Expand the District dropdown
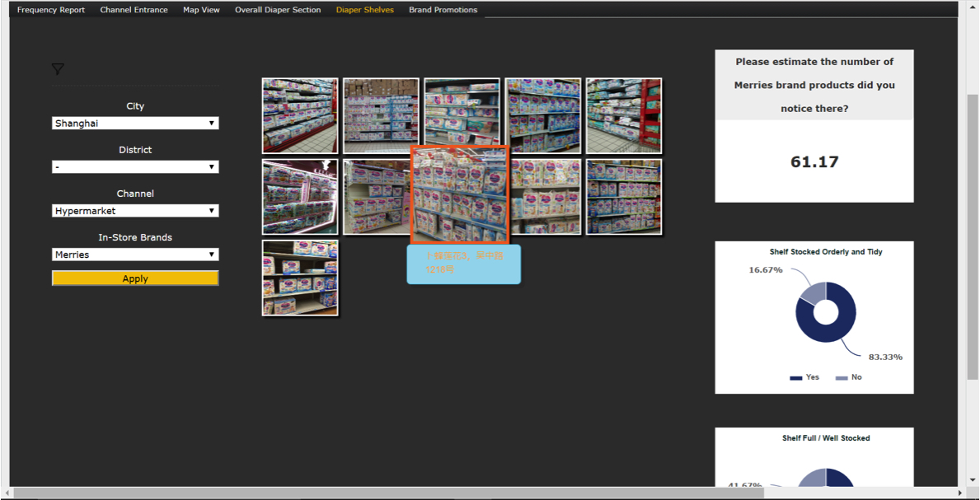The width and height of the screenshot is (980, 500). (135, 167)
